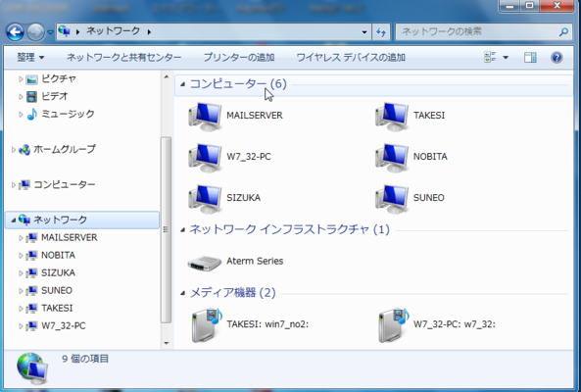Click the navigation pane scroll down arrow
This screenshot has height=392, width=581.
(x=167, y=343)
